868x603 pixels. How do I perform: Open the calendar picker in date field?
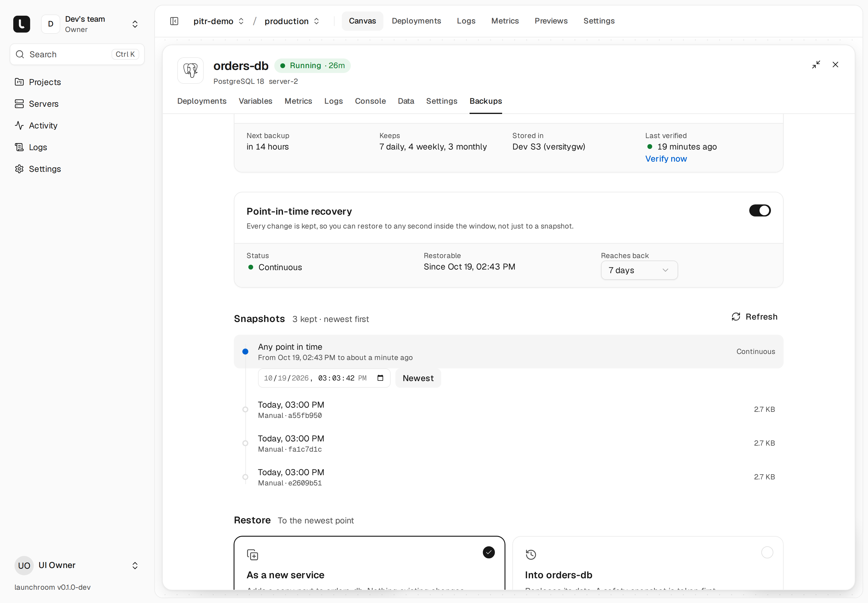pos(380,378)
